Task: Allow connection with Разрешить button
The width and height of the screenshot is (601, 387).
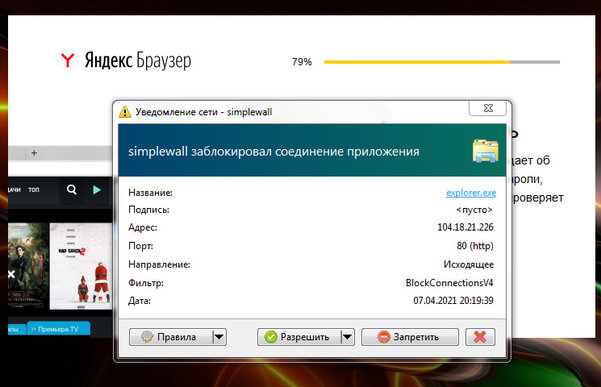Action: pos(299,337)
